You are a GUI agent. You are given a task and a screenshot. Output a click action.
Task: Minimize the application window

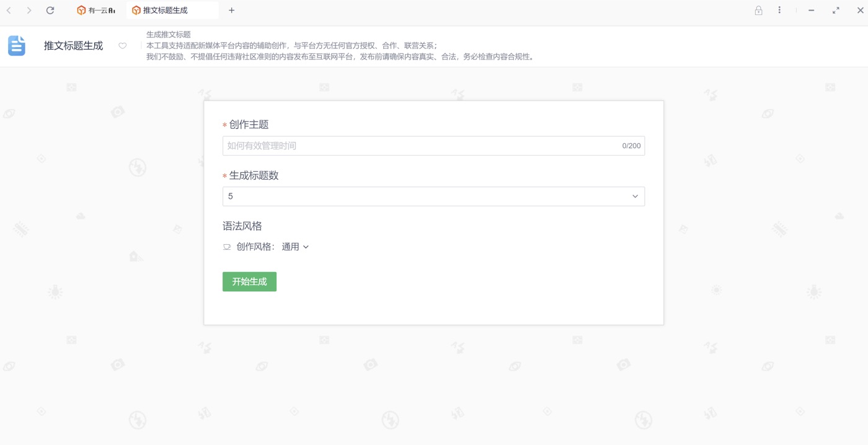[811, 11]
